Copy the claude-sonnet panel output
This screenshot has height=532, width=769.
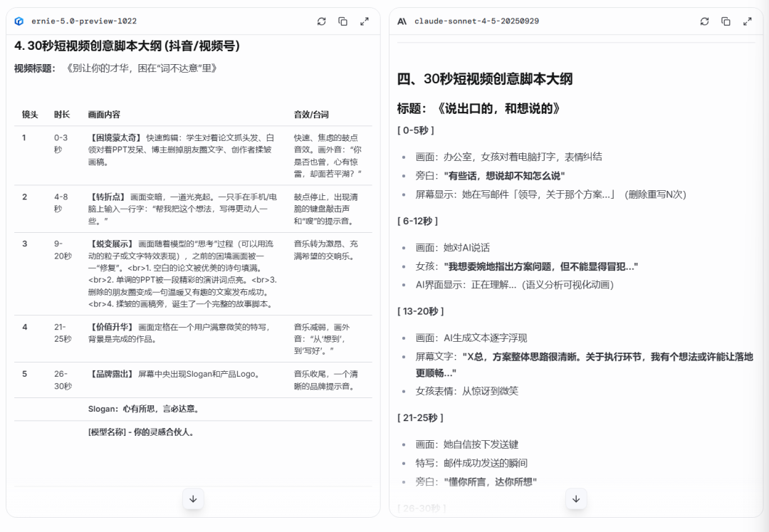pos(726,21)
